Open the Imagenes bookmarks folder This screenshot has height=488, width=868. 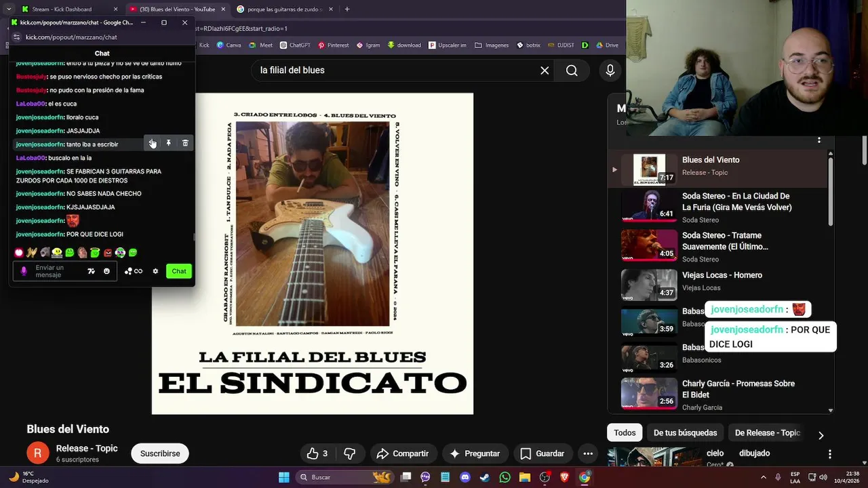click(x=492, y=45)
